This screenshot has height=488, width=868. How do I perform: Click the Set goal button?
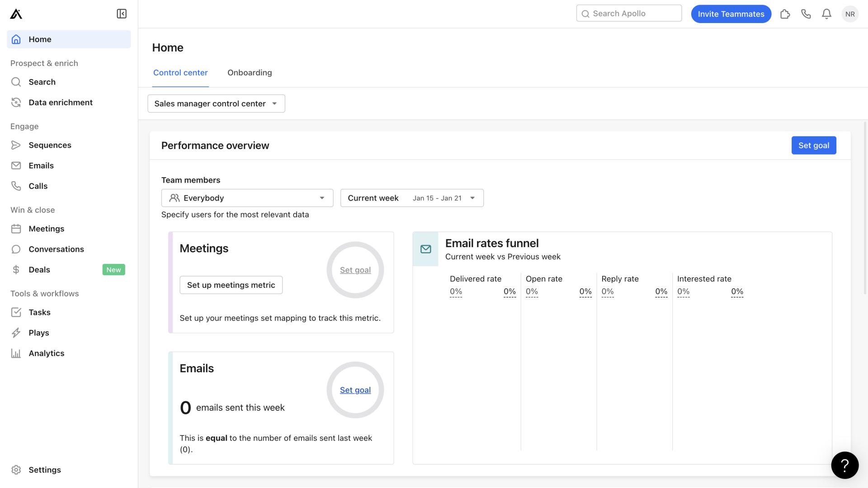click(x=814, y=145)
